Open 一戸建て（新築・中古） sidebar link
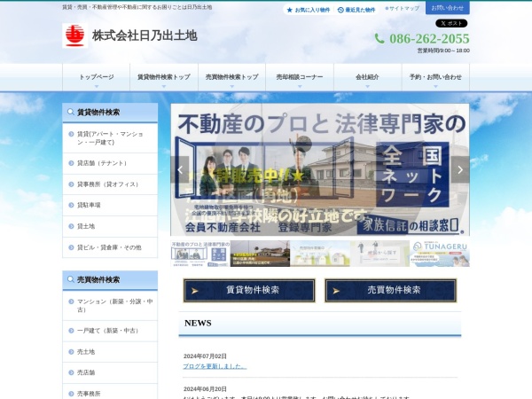Image resolution: width=532 pixels, height=399 pixels. point(110,331)
